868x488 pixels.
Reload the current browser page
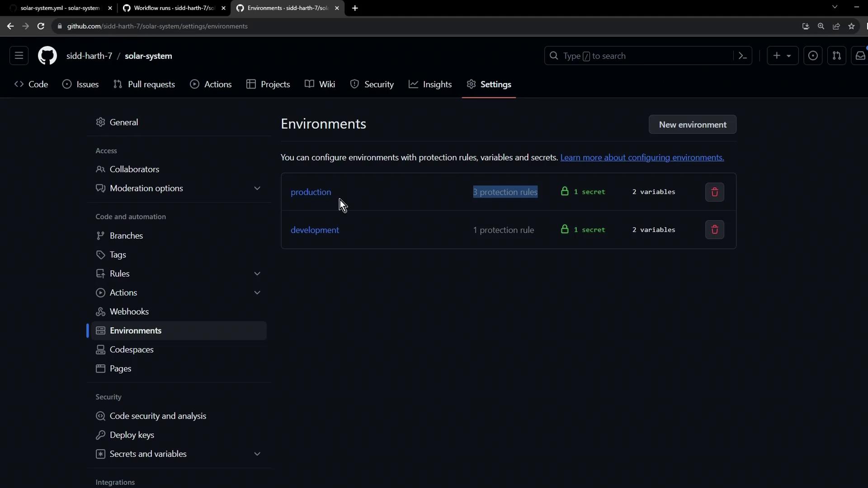pos(41,26)
